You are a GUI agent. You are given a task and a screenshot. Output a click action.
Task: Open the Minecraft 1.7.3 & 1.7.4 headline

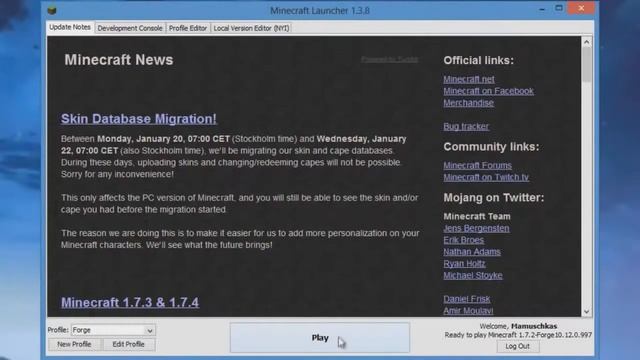click(x=130, y=302)
